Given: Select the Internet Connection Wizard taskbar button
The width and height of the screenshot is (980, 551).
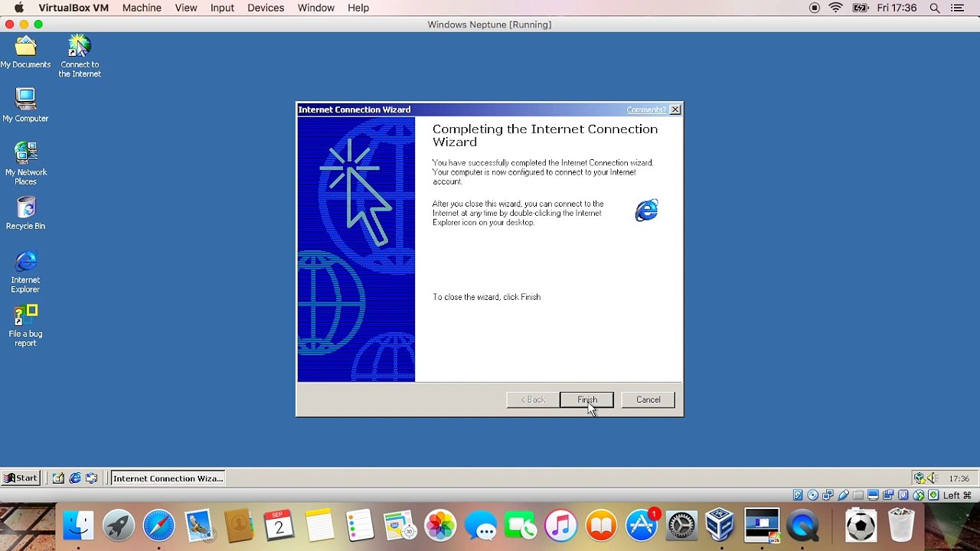Looking at the screenshot, I should click(168, 478).
